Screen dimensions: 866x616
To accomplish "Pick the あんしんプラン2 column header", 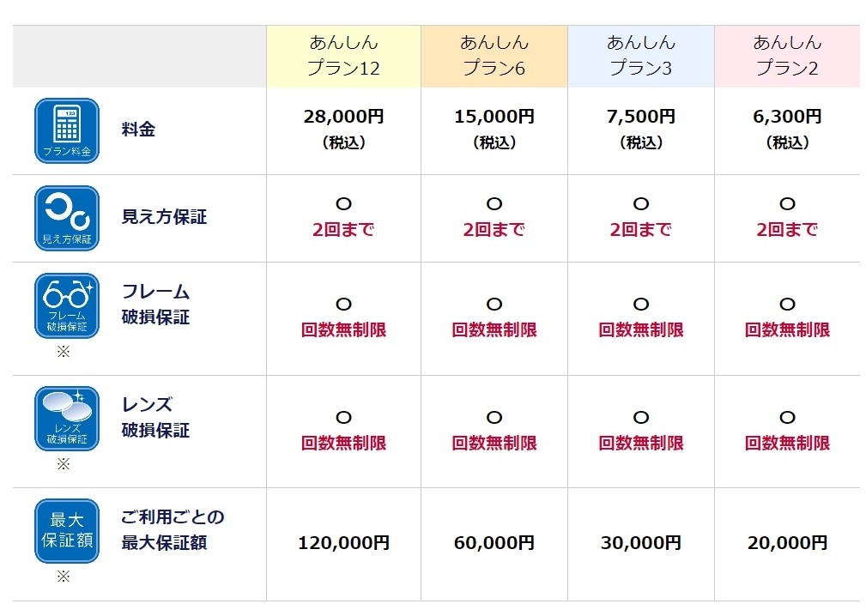I will [787, 56].
